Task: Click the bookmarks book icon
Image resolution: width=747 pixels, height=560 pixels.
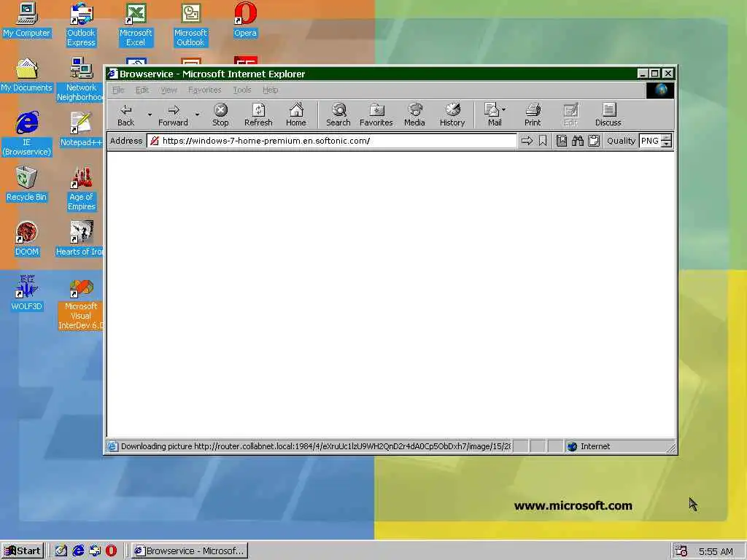Action: [x=562, y=141]
